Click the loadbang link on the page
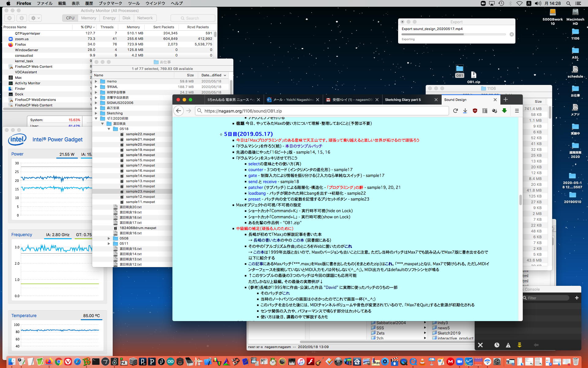Screen dimensions: 588x368 [257, 193]
